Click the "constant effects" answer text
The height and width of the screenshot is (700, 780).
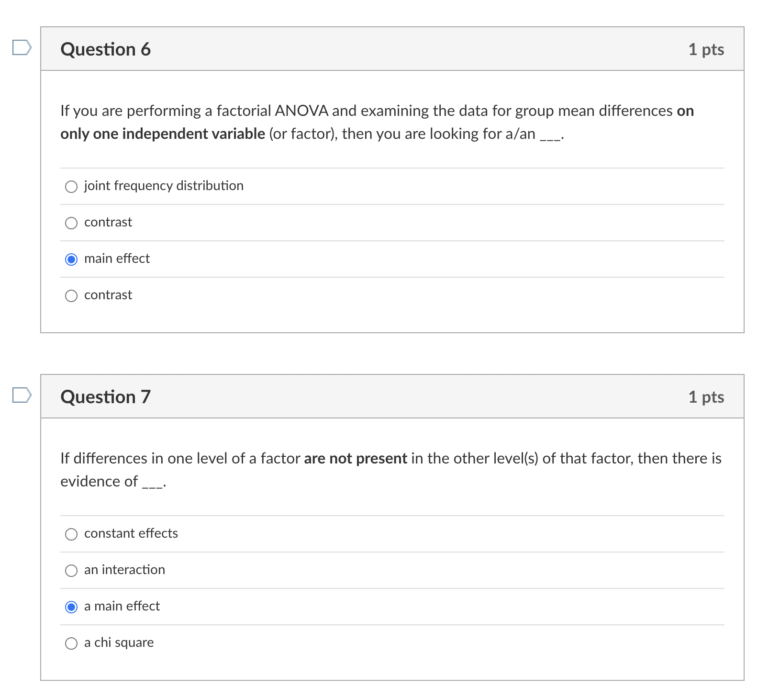[x=131, y=533]
